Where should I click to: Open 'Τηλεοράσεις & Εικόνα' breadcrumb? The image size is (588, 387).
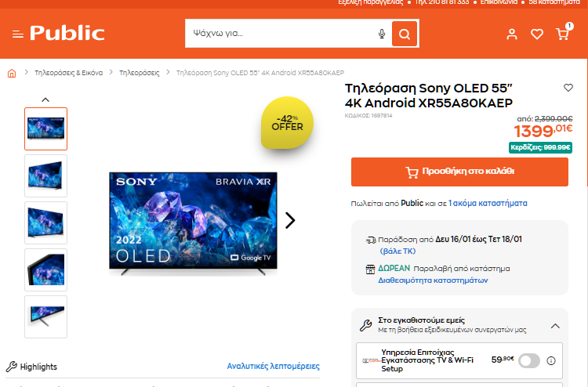(69, 73)
